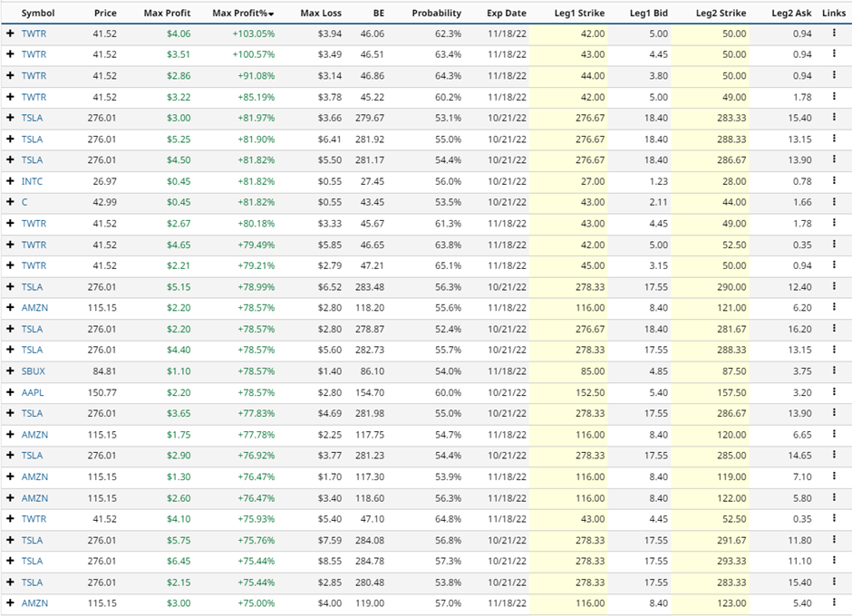Open the INTC symbol link

(x=32, y=181)
